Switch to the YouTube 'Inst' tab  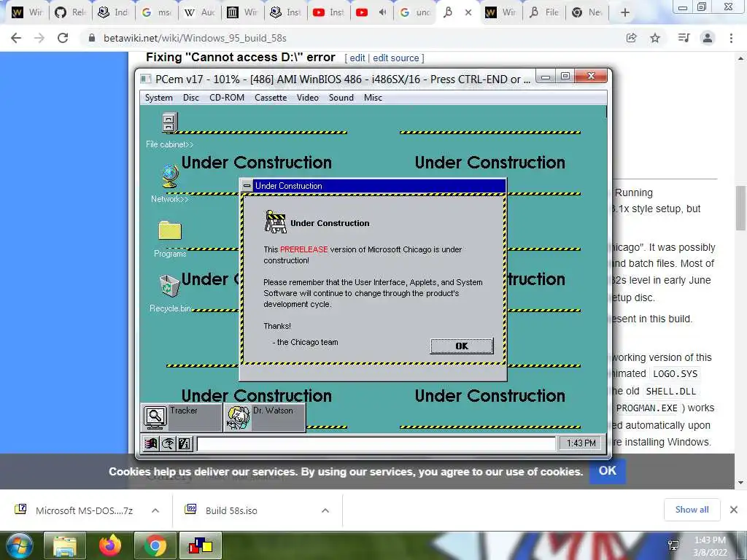click(x=329, y=13)
